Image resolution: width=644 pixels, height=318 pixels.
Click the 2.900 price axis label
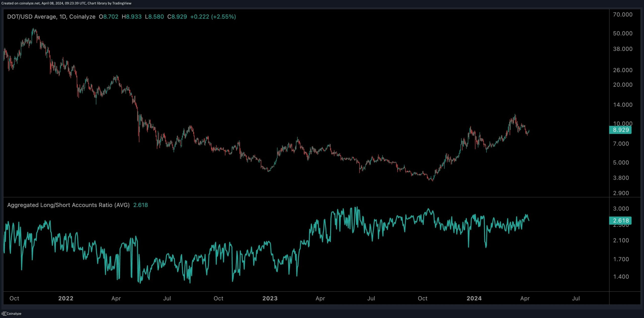(621, 193)
